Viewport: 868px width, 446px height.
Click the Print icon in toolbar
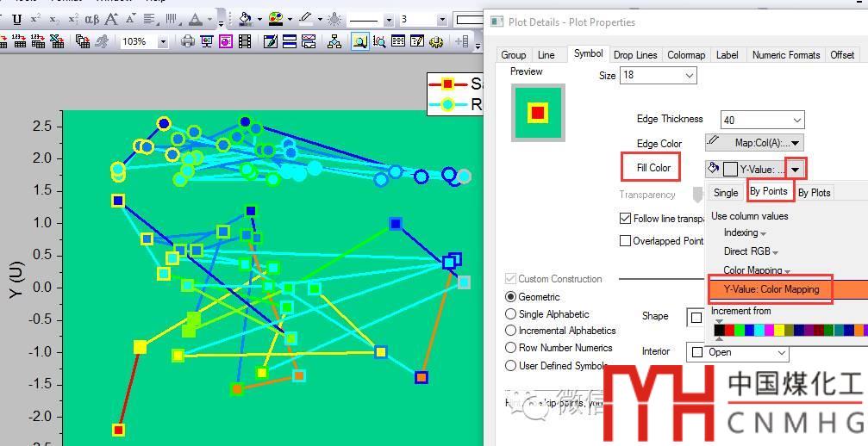tap(188, 40)
